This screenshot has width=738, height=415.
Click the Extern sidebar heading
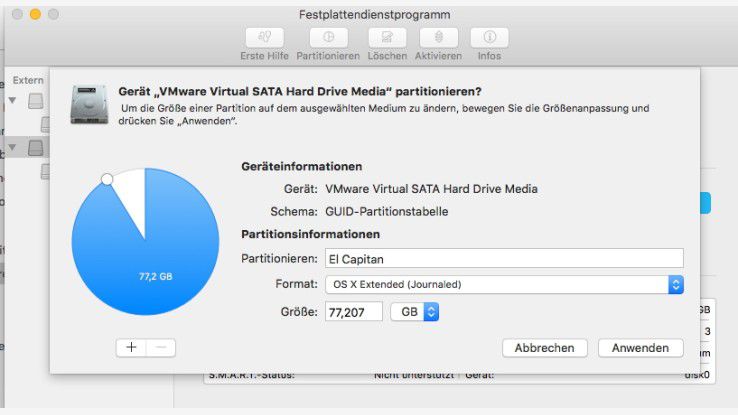pos(28,80)
